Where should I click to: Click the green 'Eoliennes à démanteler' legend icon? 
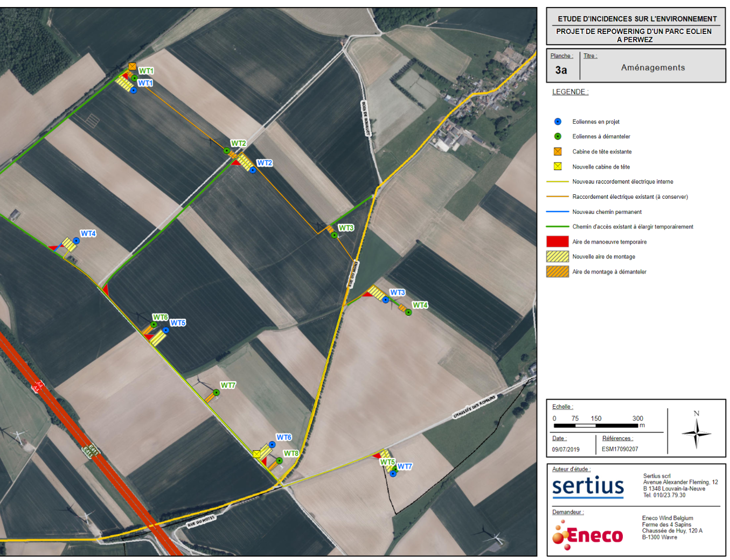[x=558, y=137]
